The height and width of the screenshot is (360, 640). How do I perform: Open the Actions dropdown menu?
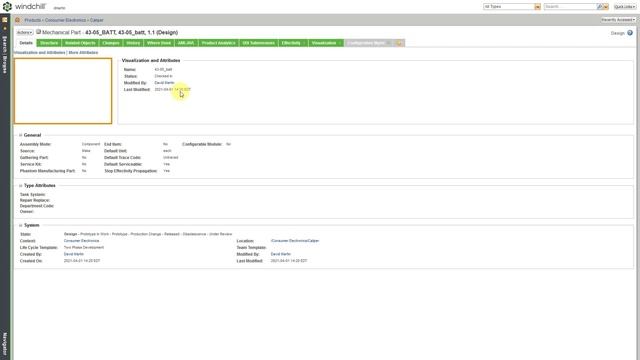click(24, 32)
